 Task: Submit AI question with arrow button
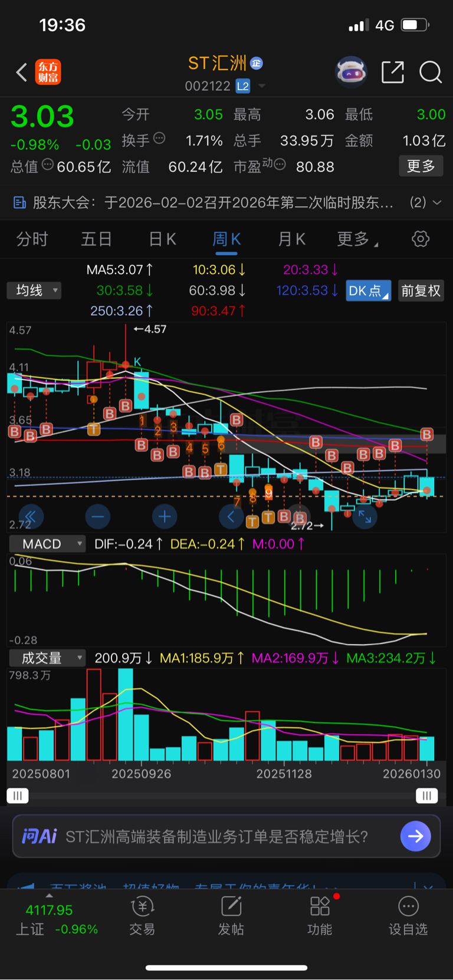pyautogui.click(x=415, y=836)
